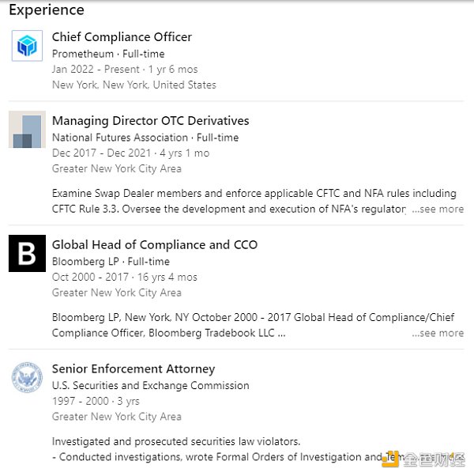The width and height of the screenshot is (474, 476).
Task: Click the Experience section heading
Action: 46,11
